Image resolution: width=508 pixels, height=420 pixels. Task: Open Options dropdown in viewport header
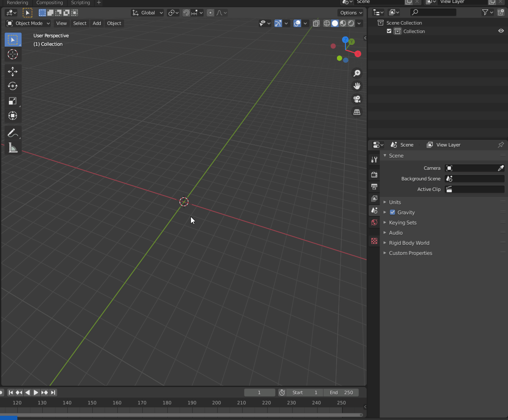(351, 13)
